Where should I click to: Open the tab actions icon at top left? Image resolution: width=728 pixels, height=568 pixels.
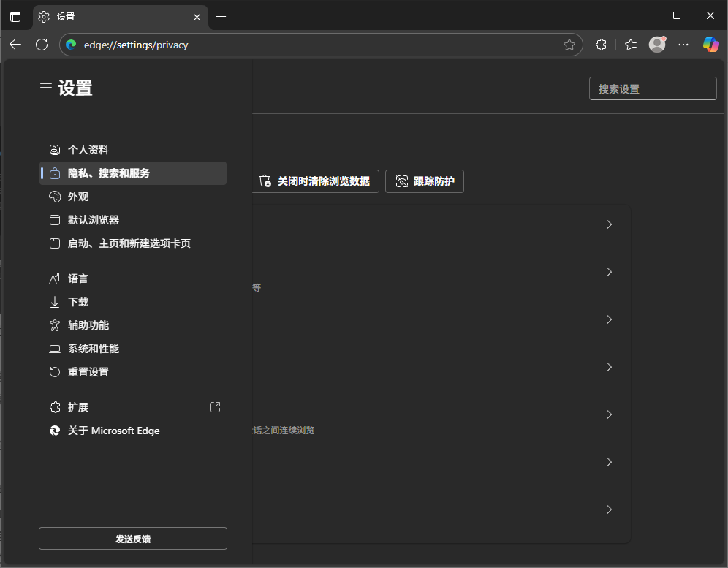click(x=16, y=15)
